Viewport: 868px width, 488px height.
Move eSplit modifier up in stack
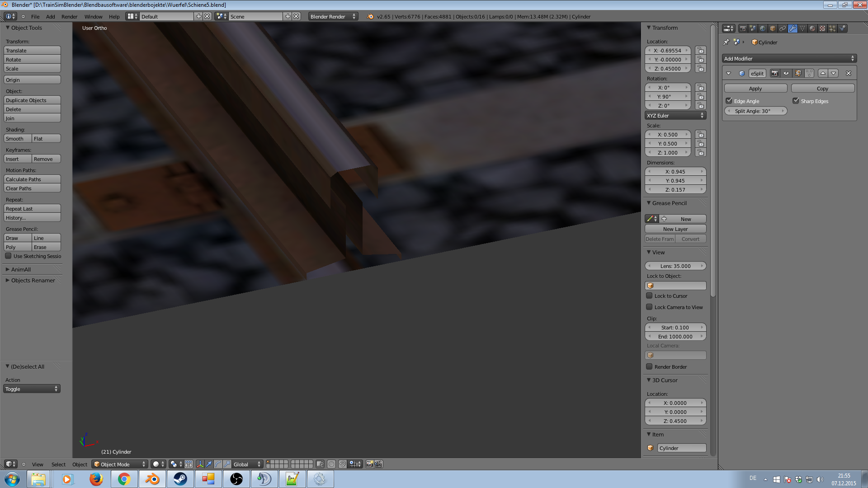[823, 73]
